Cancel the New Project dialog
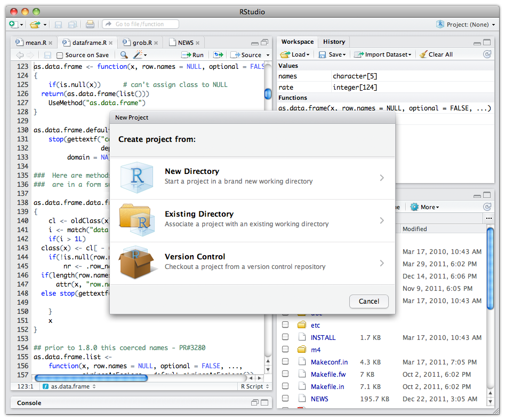 (x=368, y=301)
